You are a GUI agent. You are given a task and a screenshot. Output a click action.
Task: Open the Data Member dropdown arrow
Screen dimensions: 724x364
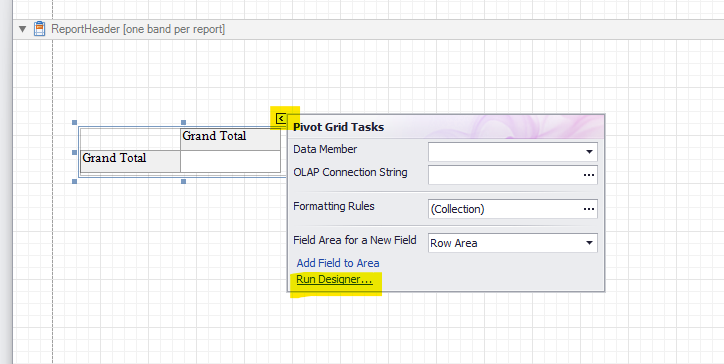(x=589, y=152)
